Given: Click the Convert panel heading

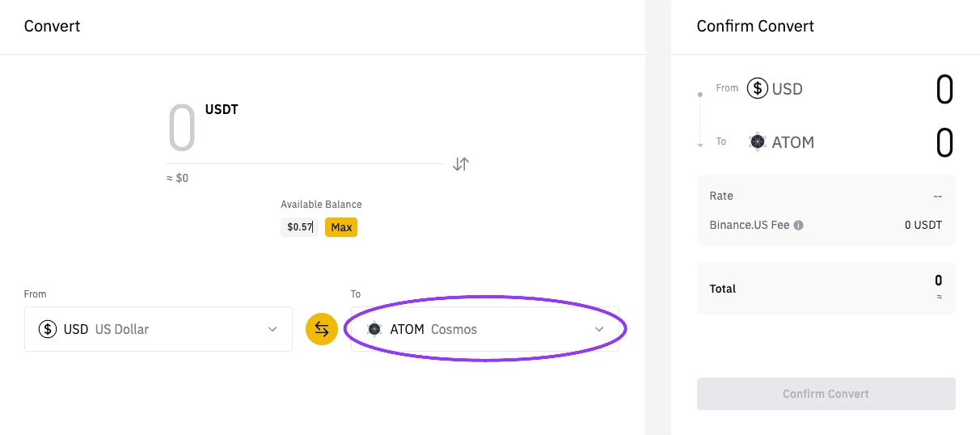Looking at the screenshot, I should tap(53, 26).
